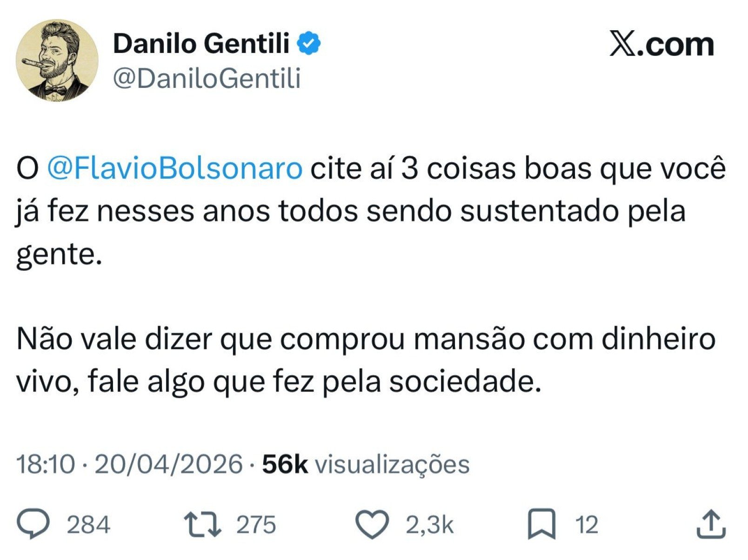Image resolution: width=748 pixels, height=560 pixels.
Task: Open the @FlavioBolsonaro mention link
Action: point(175,168)
